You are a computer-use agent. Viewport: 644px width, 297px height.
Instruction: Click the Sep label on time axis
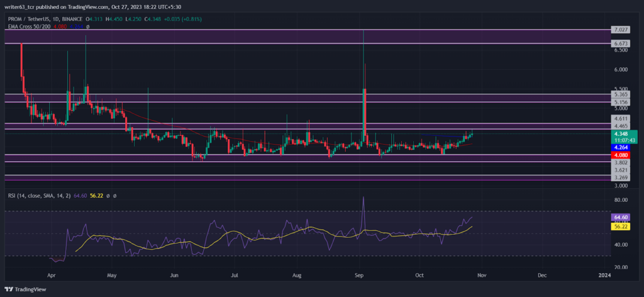coord(360,275)
